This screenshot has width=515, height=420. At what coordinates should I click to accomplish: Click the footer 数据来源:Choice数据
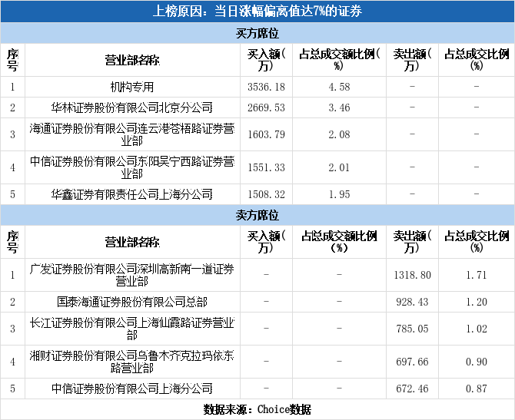pos(257,409)
